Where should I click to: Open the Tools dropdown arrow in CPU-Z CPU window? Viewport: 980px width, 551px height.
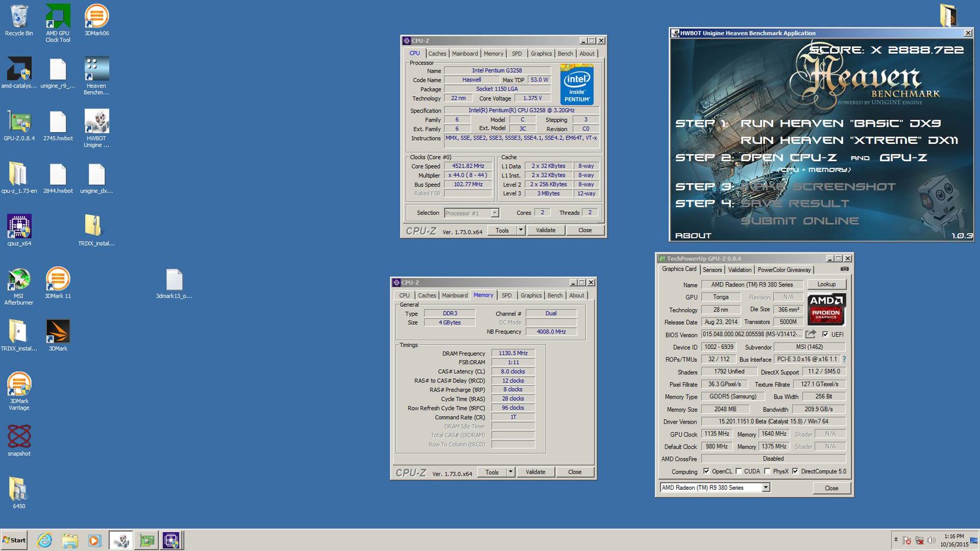point(521,230)
